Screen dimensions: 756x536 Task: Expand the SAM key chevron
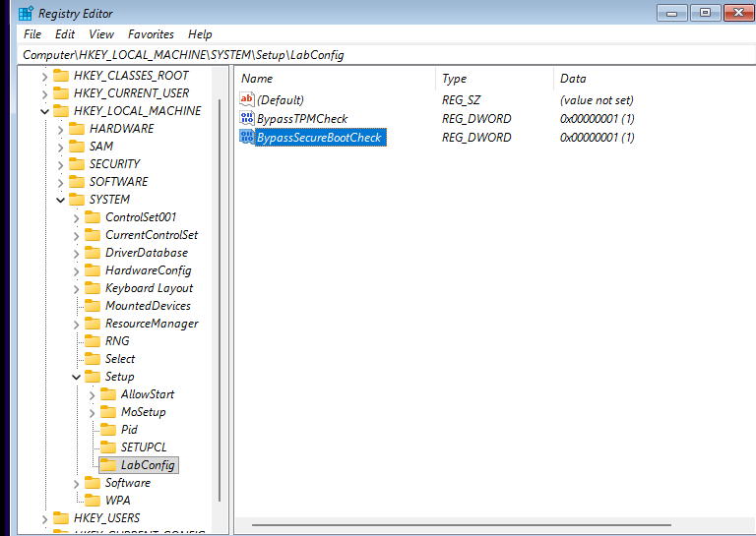click(60, 147)
